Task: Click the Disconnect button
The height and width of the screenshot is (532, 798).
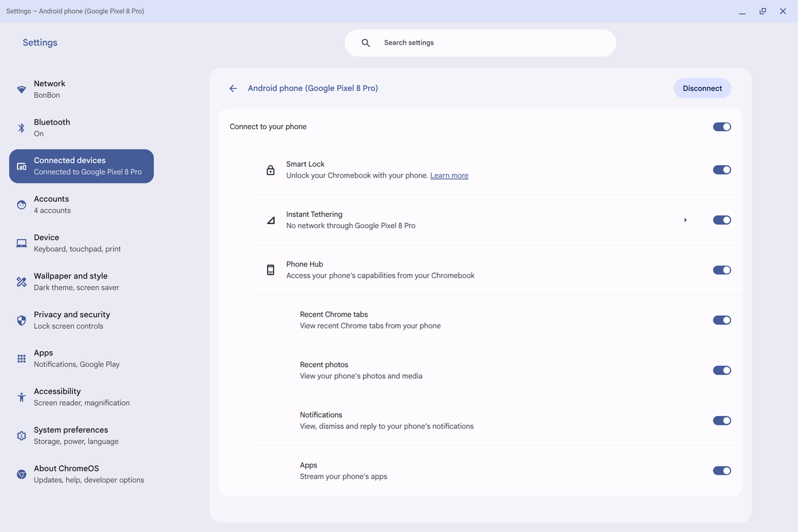Action: 702,88
